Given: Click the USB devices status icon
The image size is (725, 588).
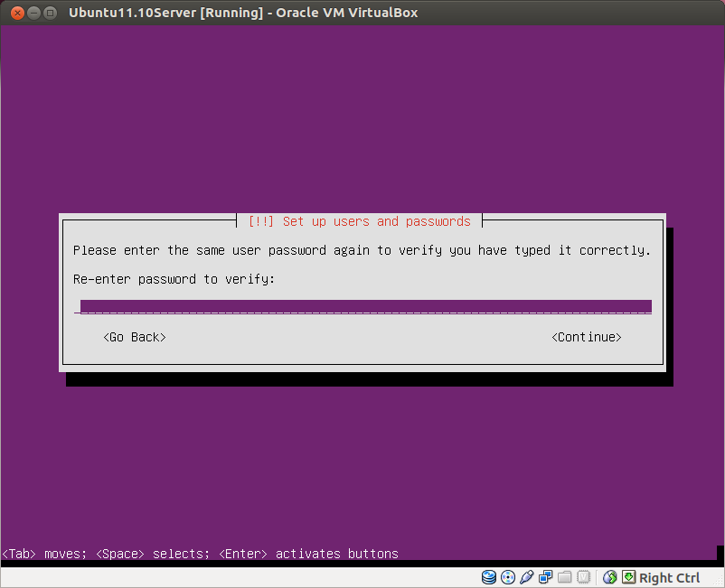Looking at the screenshot, I should click(527, 577).
